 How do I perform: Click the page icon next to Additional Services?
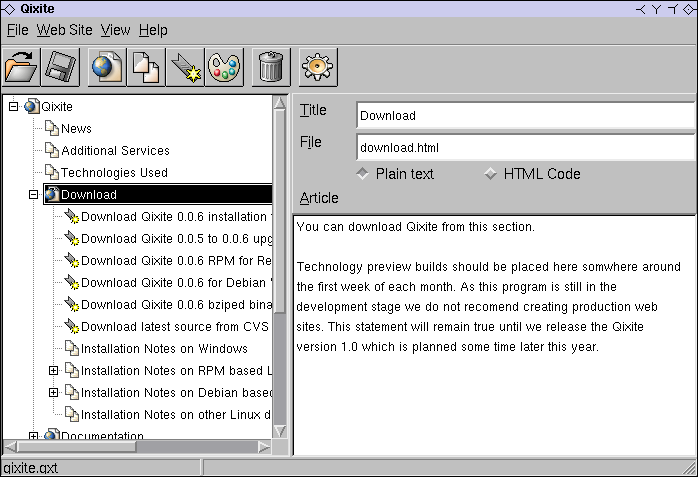52,150
